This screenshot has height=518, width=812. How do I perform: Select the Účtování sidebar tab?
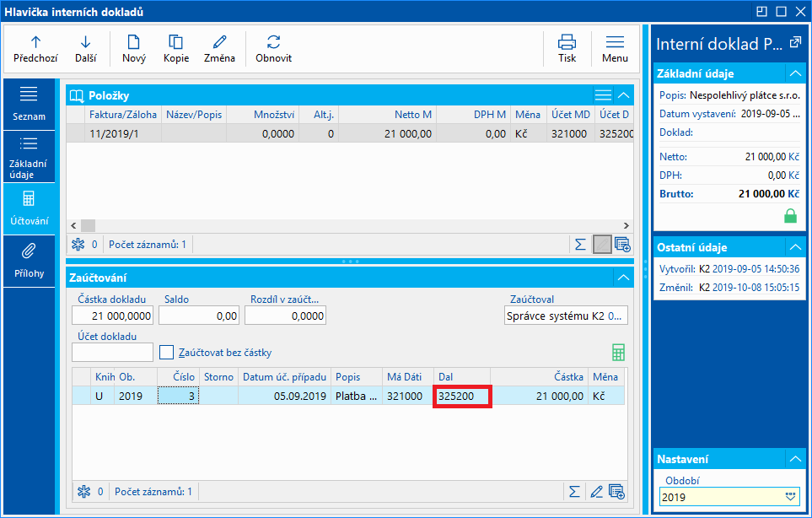point(29,208)
